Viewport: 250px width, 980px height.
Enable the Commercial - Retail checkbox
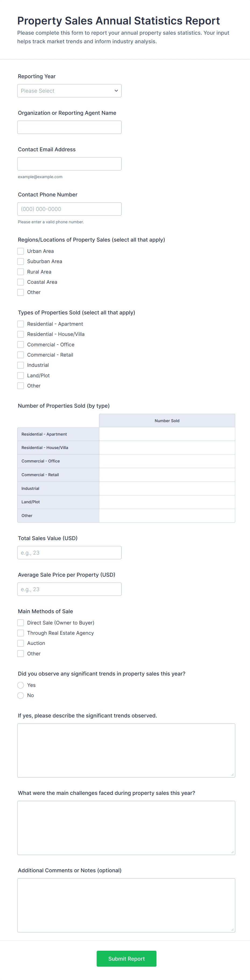coord(20,354)
